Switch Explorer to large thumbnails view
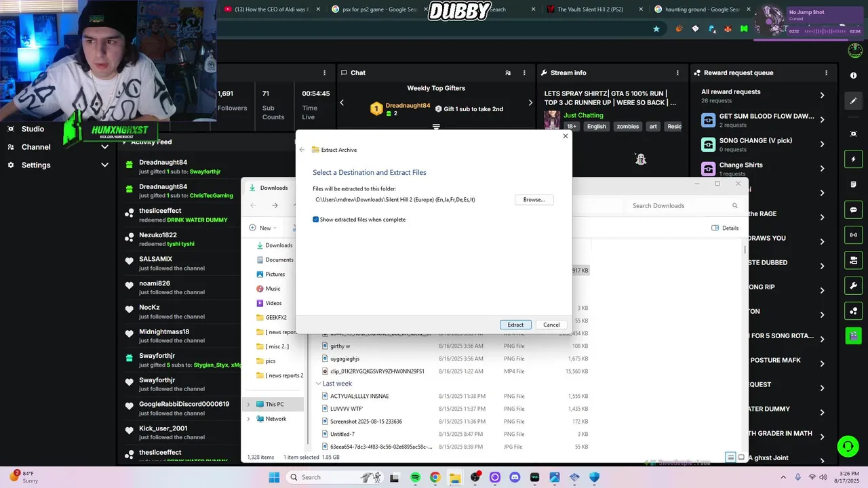Image resolution: width=868 pixels, height=488 pixels. pos(741,457)
